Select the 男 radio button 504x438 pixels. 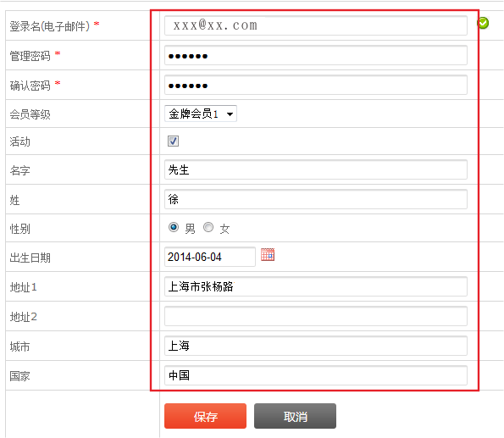click(x=174, y=227)
